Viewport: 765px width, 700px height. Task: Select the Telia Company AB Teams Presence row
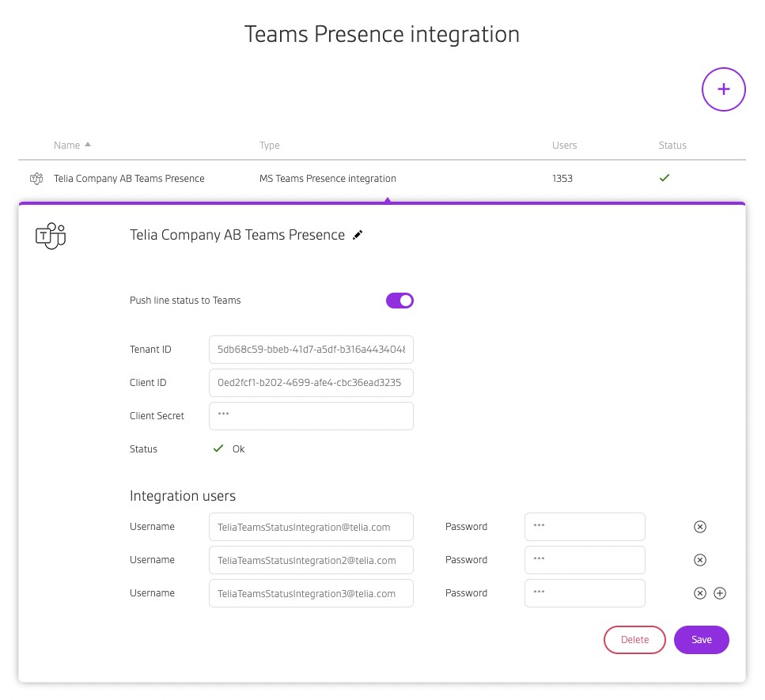[381, 179]
